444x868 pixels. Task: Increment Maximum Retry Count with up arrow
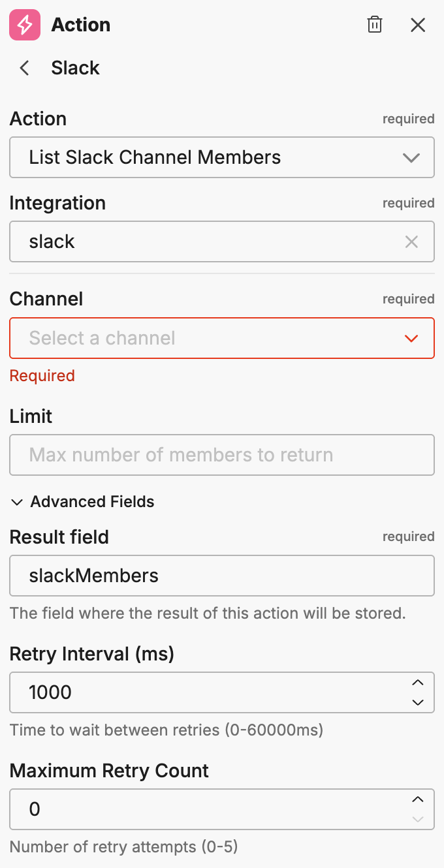tap(418, 800)
